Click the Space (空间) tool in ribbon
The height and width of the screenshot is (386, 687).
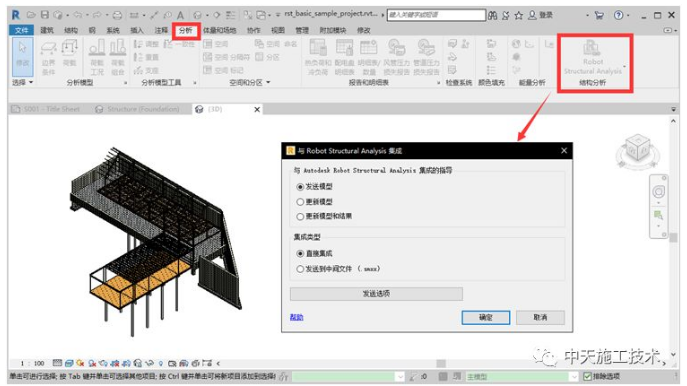click(216, 44)
